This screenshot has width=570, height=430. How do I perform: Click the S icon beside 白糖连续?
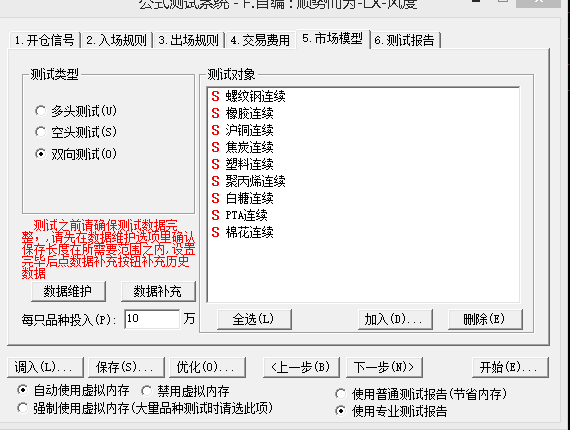tap(216, 198)
